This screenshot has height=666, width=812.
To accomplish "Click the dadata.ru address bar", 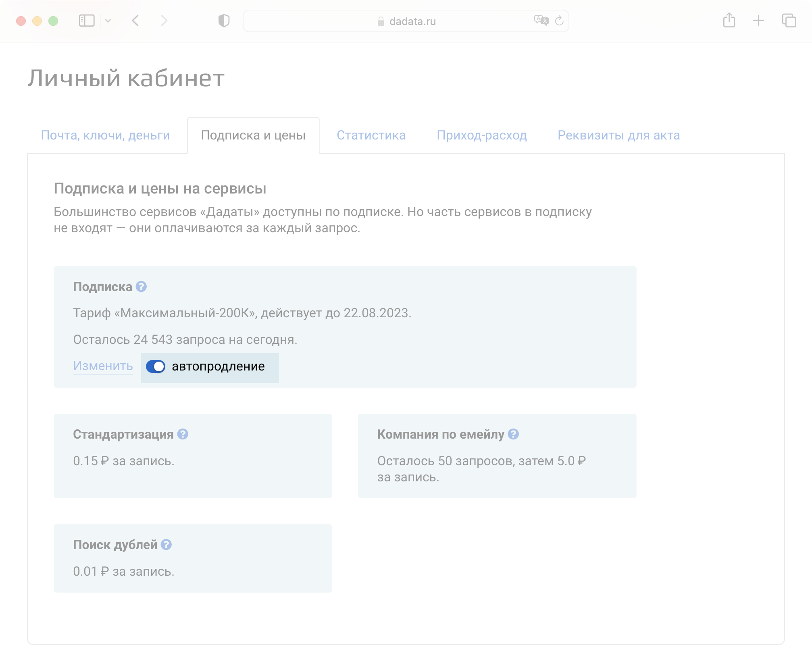I will tap(411, 21).
